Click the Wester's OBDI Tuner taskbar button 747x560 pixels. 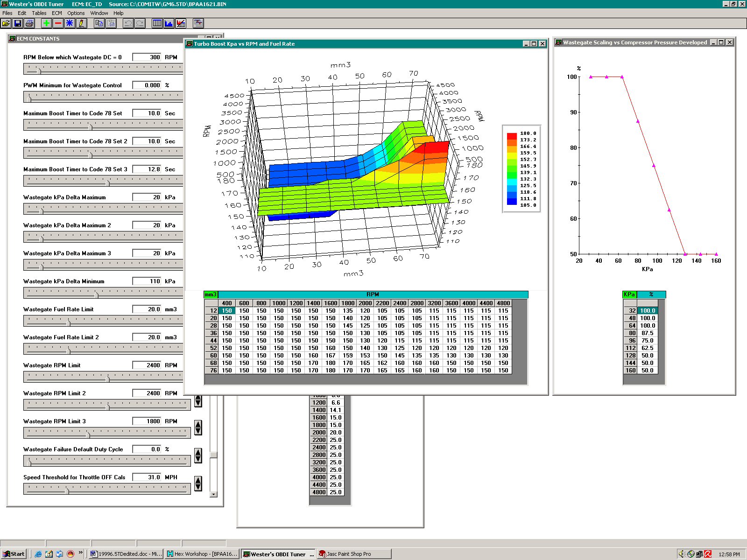point(278,554)
